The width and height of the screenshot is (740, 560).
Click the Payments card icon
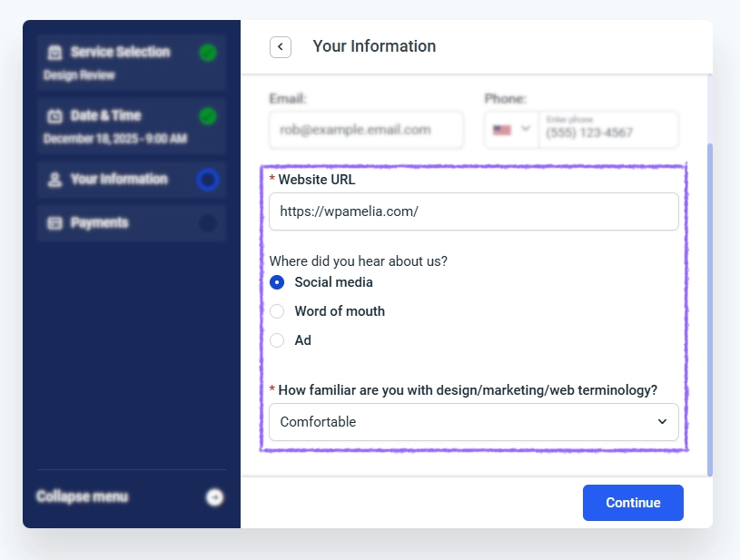pyautogui.click(x=55, y=223)
